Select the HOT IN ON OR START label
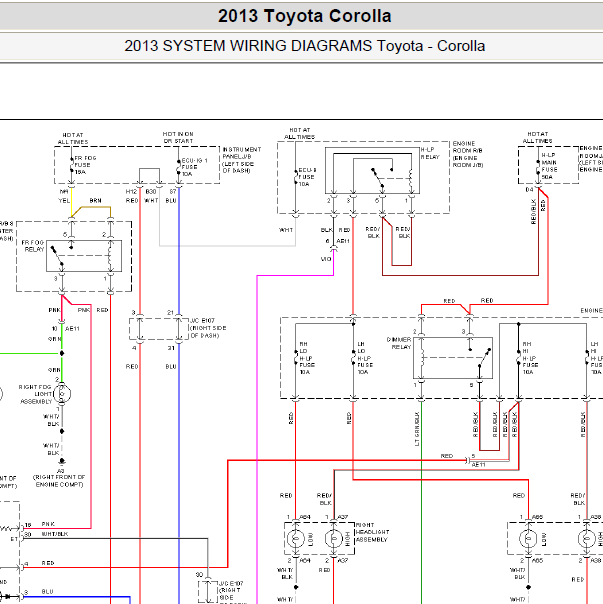 pos(178,138)
